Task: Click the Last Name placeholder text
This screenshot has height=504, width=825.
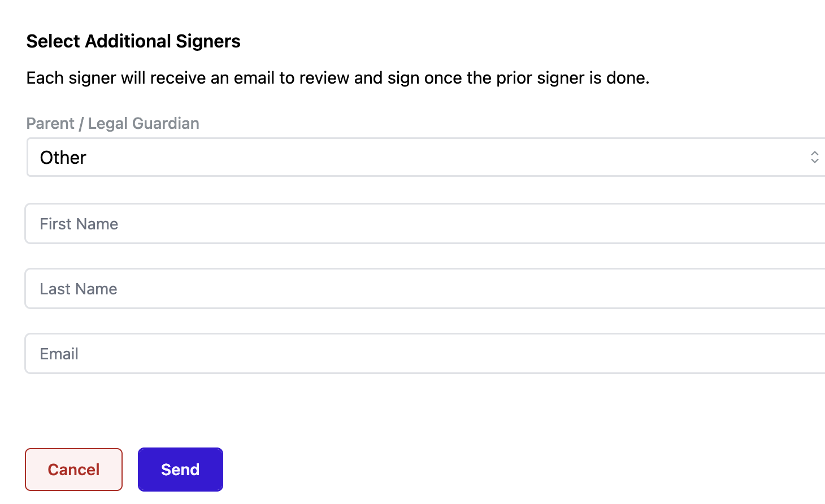Action: tap(78, 289)
